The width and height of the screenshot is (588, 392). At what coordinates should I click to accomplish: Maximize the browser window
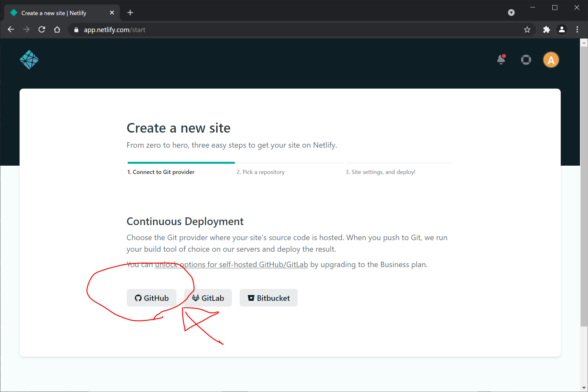click(555, 7)
